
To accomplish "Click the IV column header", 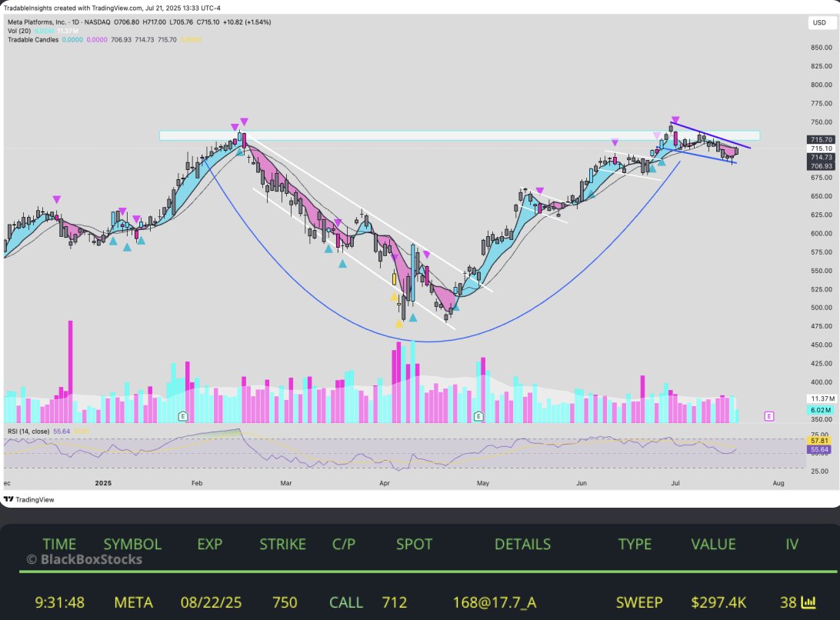I will point(792,544).
